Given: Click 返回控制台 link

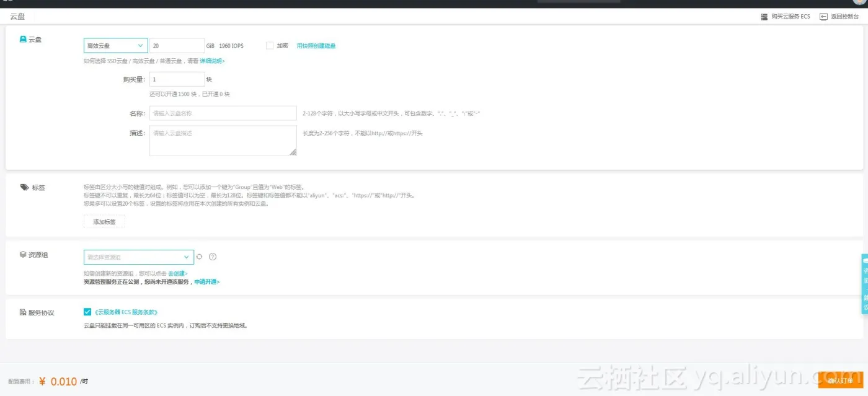Looking at the screenshot, I should (x=845, y=17).
